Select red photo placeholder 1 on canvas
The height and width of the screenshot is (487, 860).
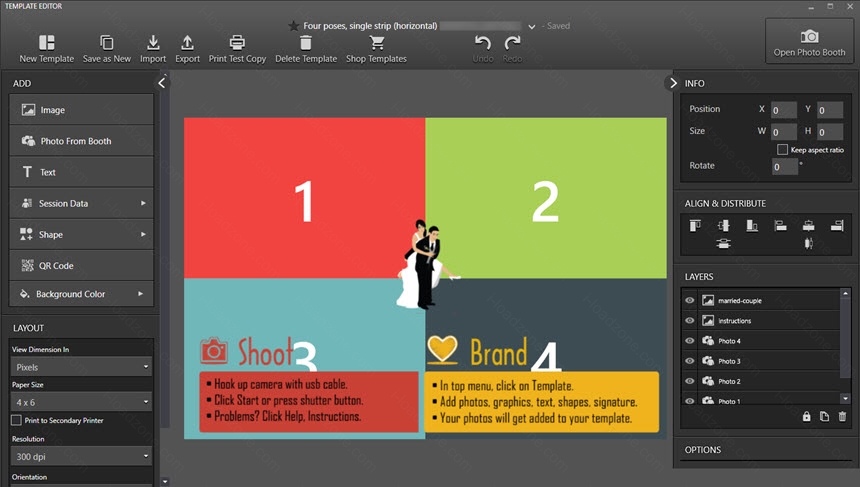tap(304, 198)
